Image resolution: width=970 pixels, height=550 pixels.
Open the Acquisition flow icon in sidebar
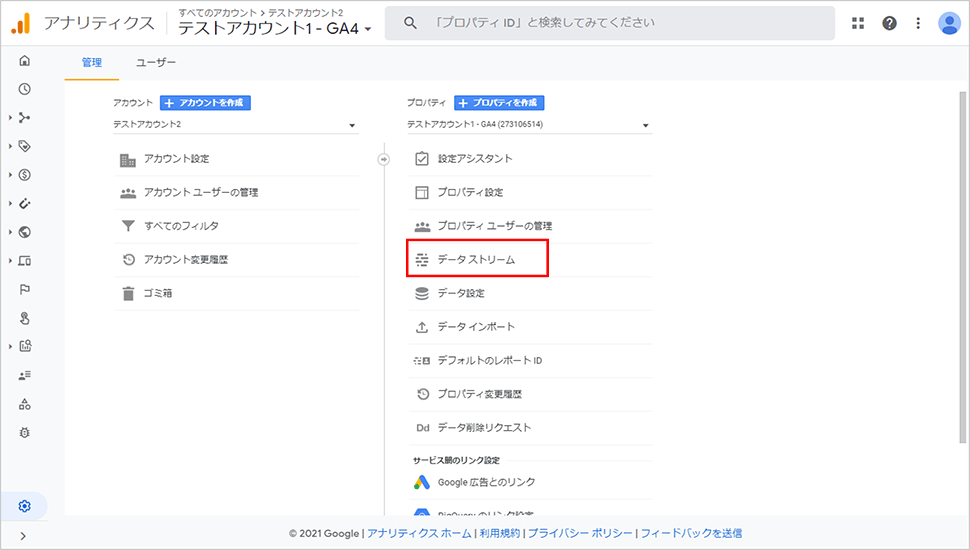[25, 118]
